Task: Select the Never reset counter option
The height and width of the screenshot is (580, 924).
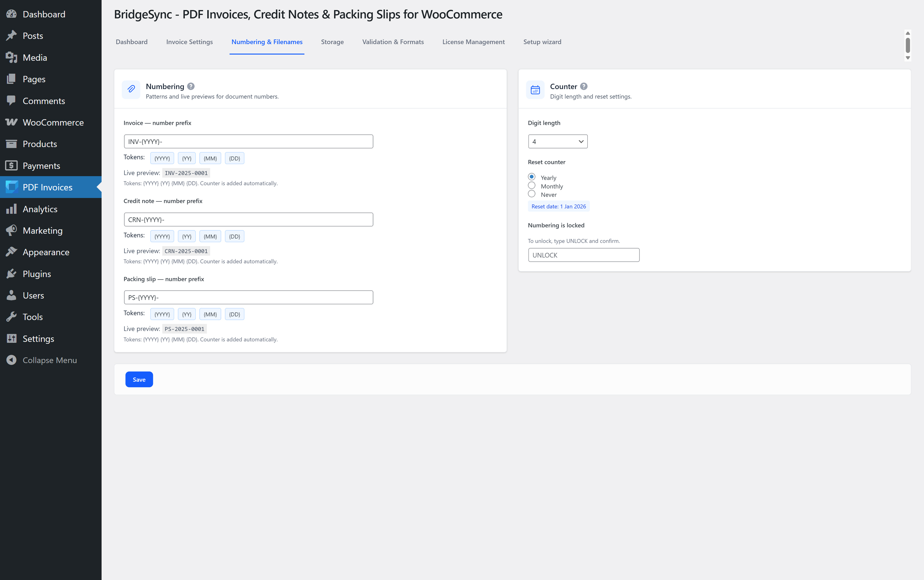Action: tap(531, 194)
